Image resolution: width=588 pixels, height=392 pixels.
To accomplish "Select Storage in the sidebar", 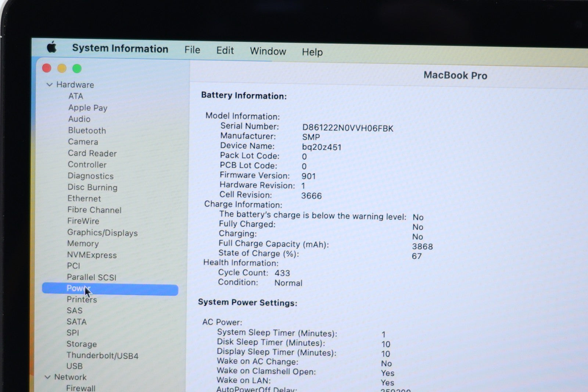I will 82,344.
